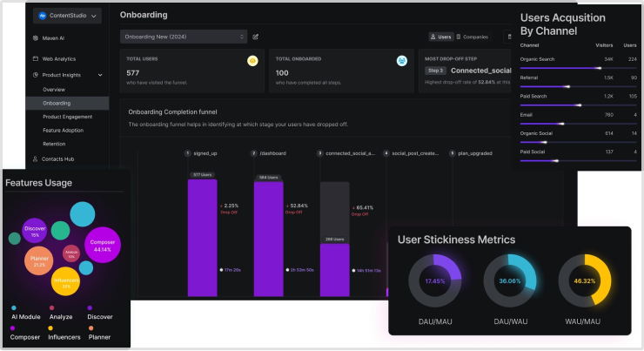
Task: Click the Maven AI sidebar icon
Action: (x=36, y=37)
